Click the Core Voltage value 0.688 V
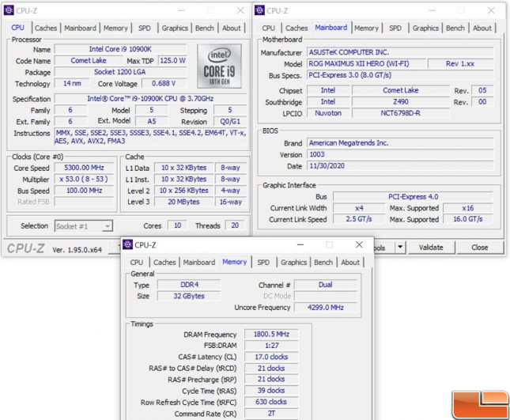Viewport: 510px width, 420px height. click(x=164, y=84)
